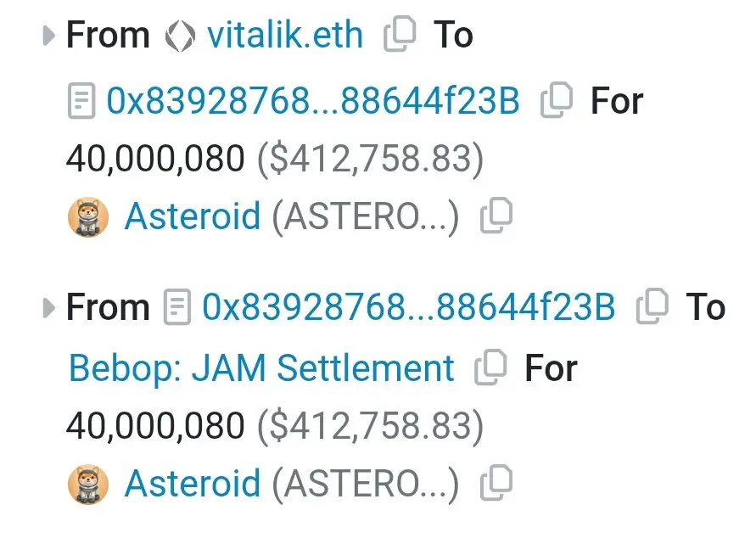This screenshot has height=544, width=756.
Task: Copy Asteroid token address in second transfer
Action: (x=496, y=483)
